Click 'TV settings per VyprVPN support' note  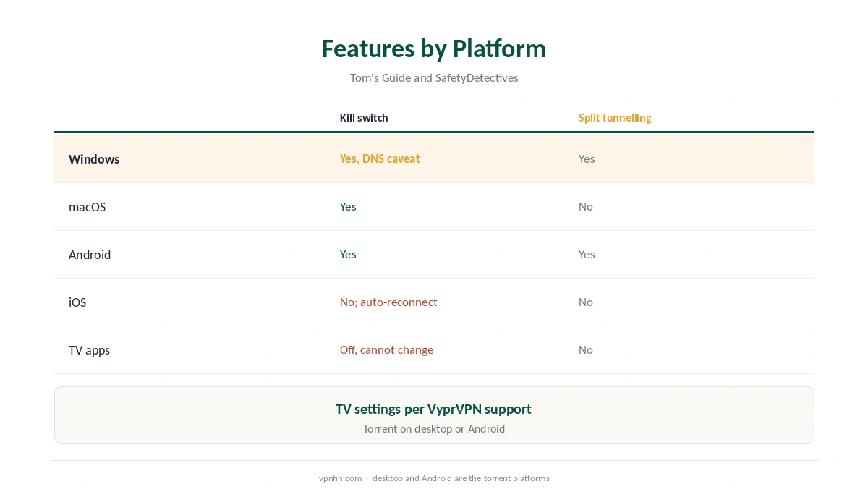433,409
